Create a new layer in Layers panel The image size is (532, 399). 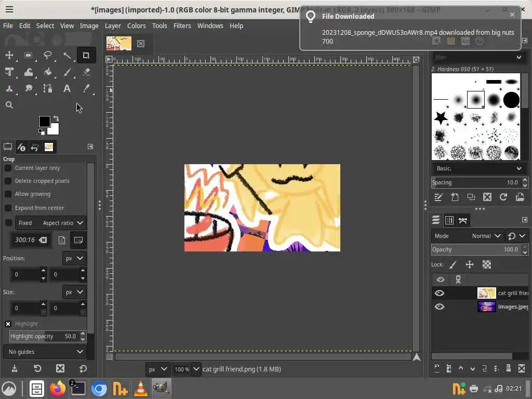pos(436,368)
